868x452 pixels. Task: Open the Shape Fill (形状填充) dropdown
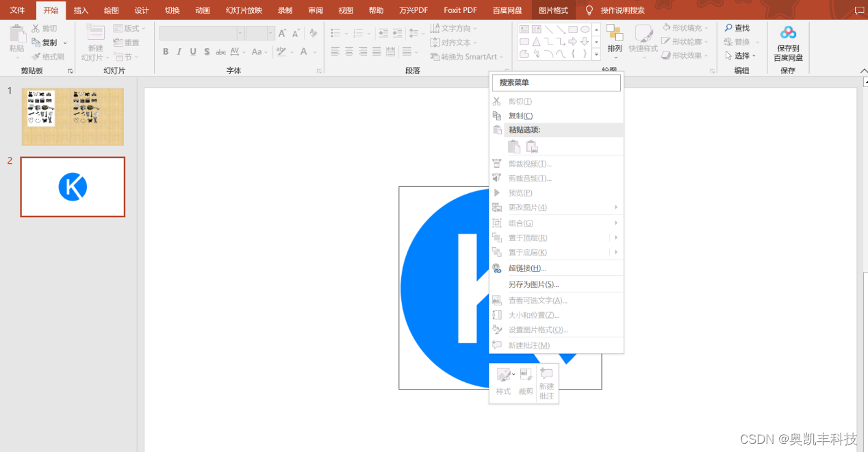coord(685,28)
